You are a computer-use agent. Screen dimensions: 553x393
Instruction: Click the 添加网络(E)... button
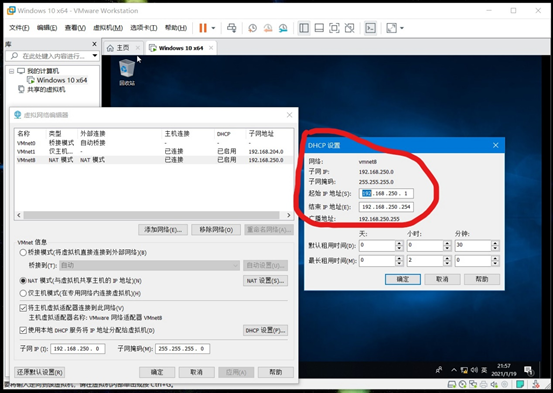pyautogui.click(x=163, y=230)
